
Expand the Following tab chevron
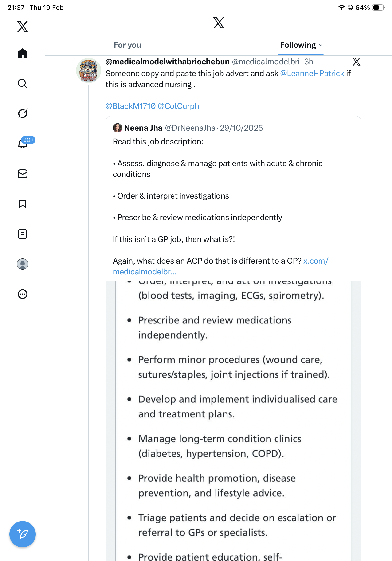pyautogui.click(x=321, y=45)
